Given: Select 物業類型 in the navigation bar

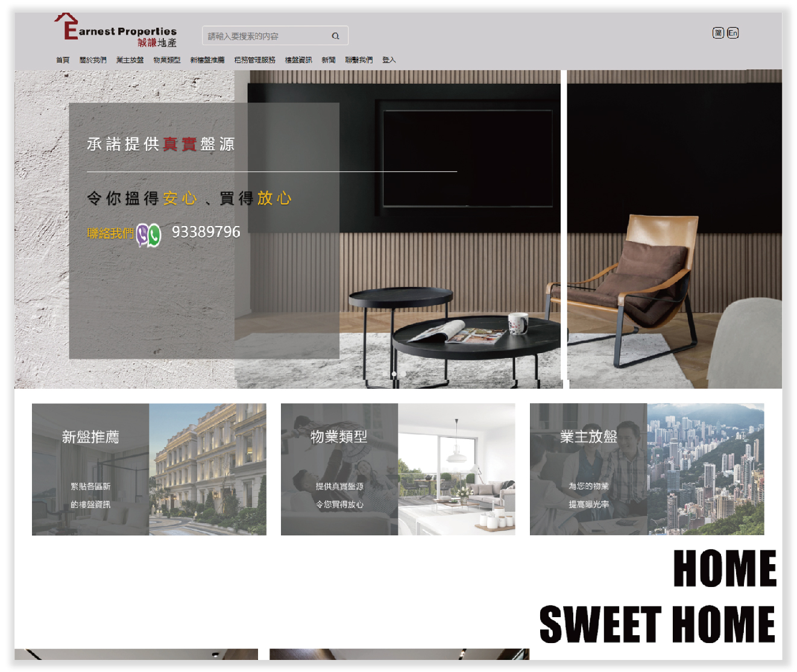Looking at the screenshot, I should (166, 60).
